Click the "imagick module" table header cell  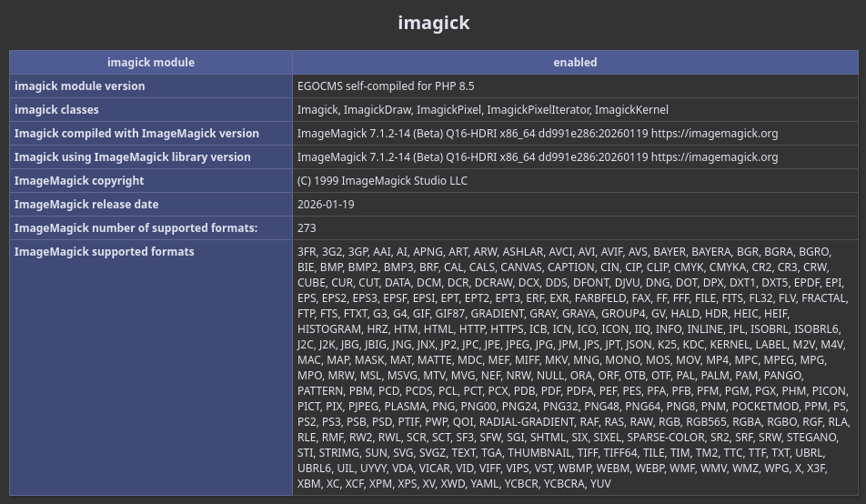[151, 63]
